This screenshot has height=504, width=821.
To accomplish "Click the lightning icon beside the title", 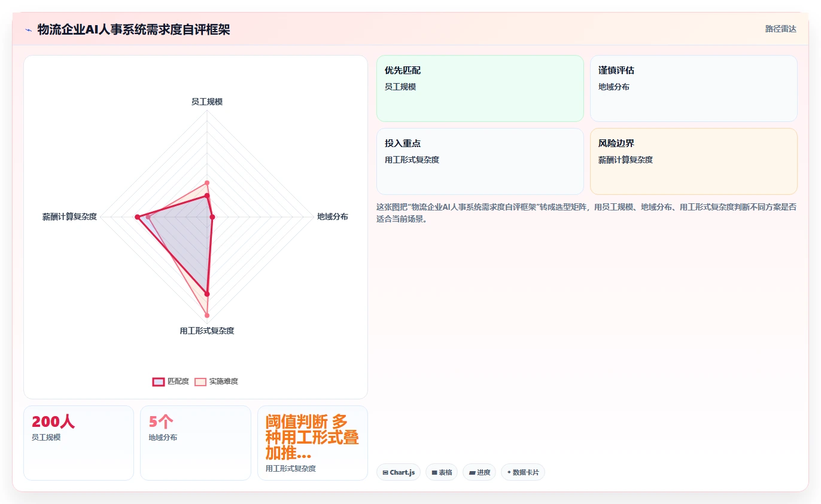I will [x=29, y=30].
